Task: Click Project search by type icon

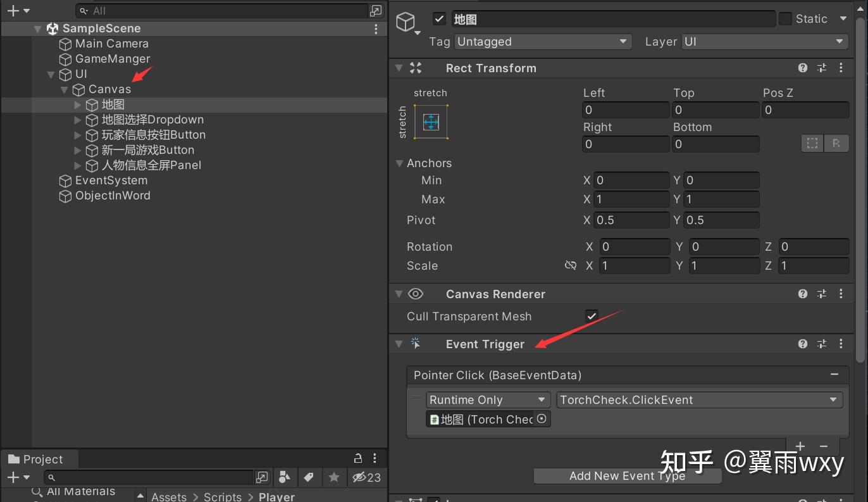Action: coord(284,477)
